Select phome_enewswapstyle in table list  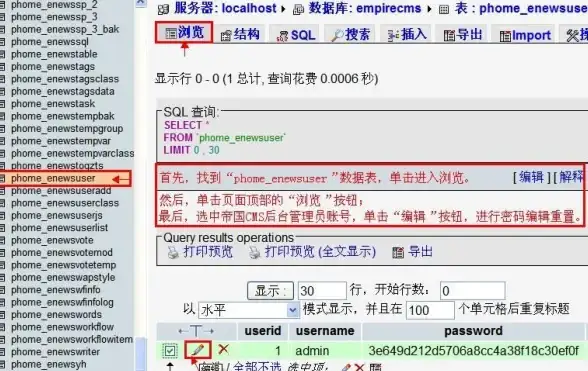(63, 277)
